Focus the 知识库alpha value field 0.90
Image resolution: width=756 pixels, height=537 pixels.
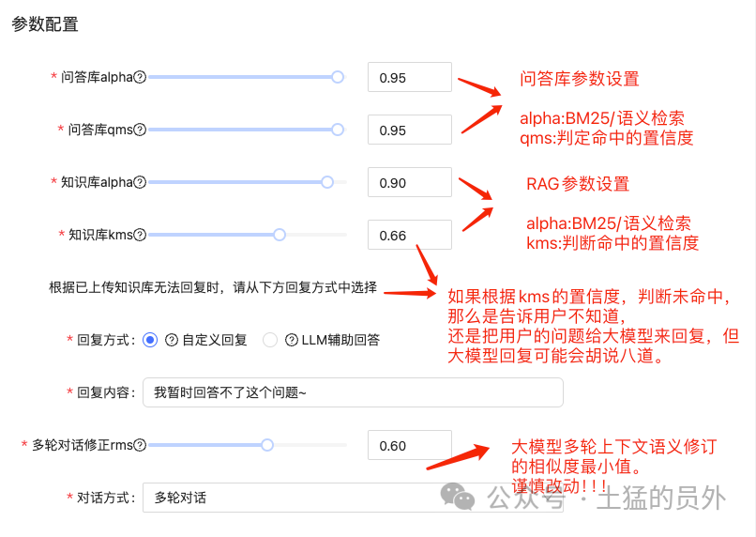click(x=410, y=182)
